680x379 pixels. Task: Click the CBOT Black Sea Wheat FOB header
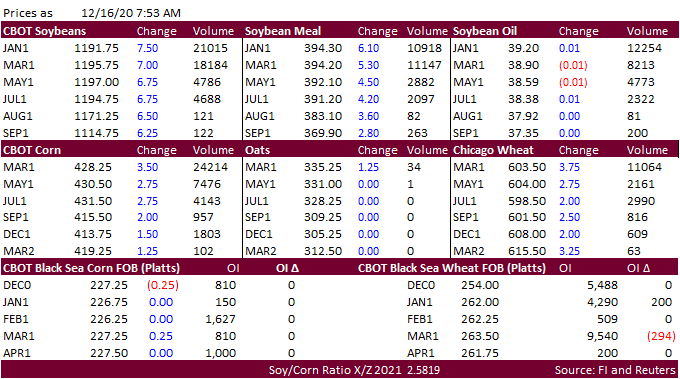coord(451,268)
